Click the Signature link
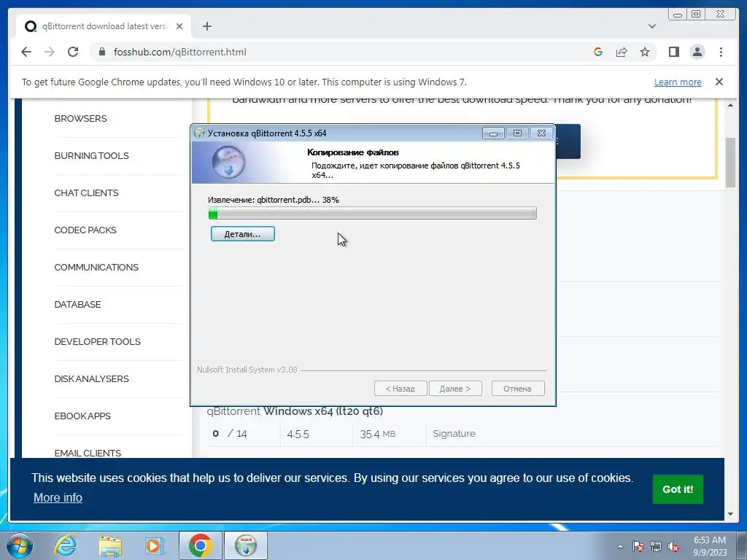The width and height of the screenshot is (747, 560). point(454,433)
